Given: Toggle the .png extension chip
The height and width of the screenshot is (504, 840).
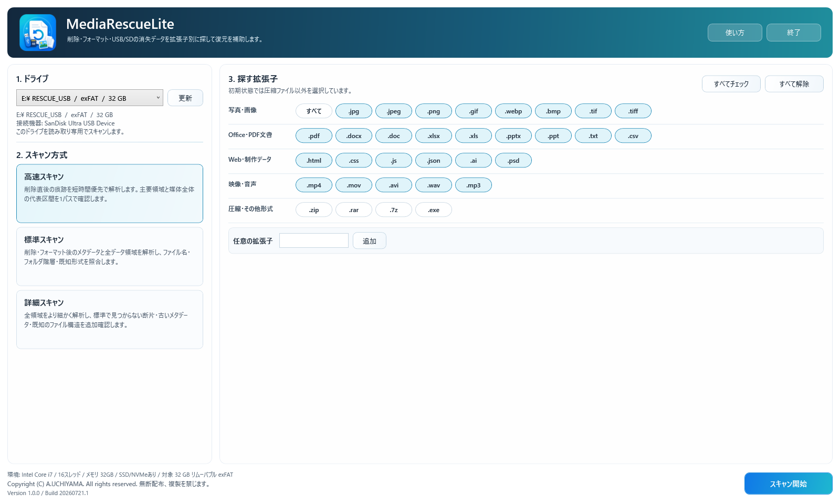Looking at the screenshot, I should 434,111.
